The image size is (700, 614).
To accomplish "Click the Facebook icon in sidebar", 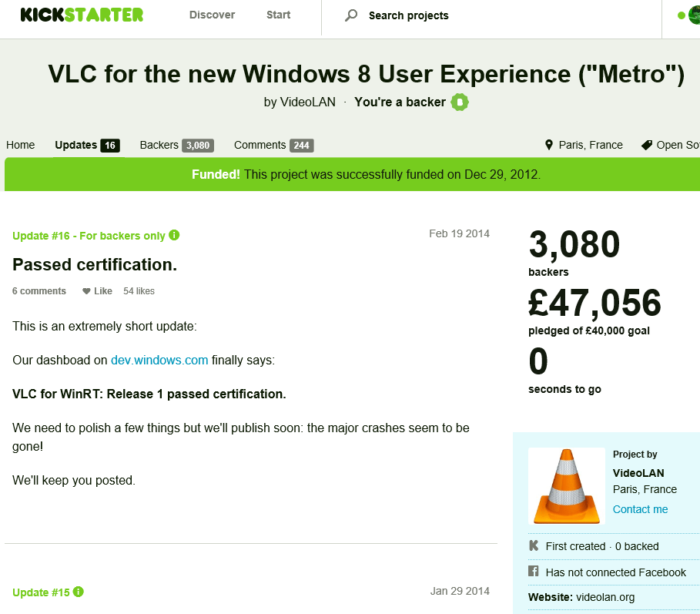I will [x=533, y=572].
